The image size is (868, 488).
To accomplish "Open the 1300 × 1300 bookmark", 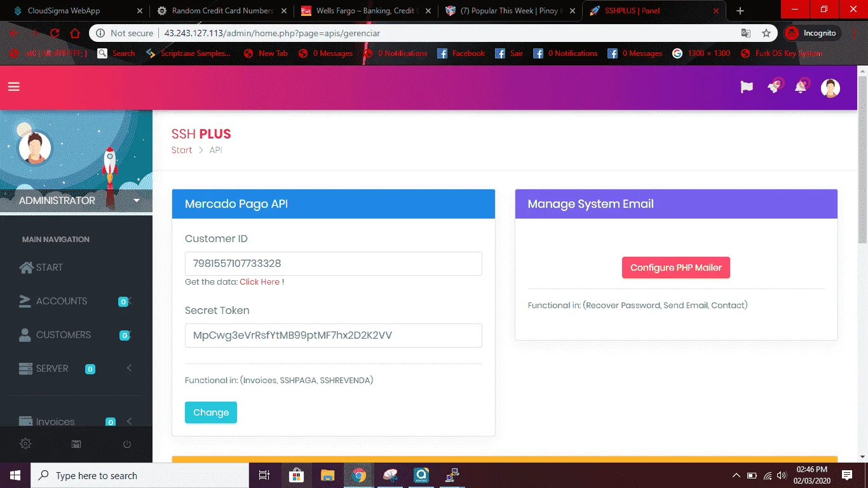I will pos(702,53).
